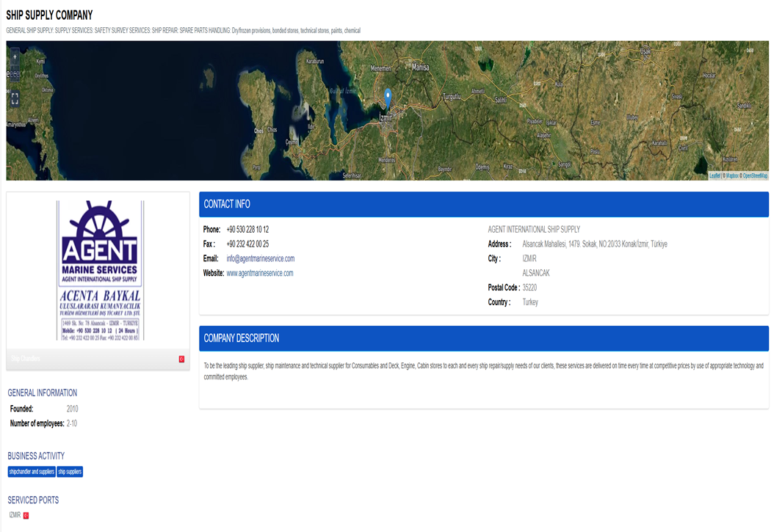Screen dimensions: 774x532
Task: Visit the www.agentmarineservice.com website link
Action: (259, 274)
